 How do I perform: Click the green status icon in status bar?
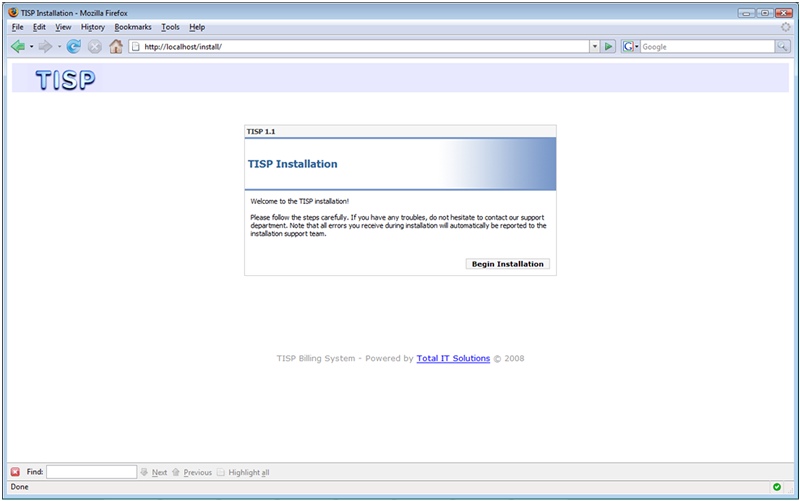(777, 487)
